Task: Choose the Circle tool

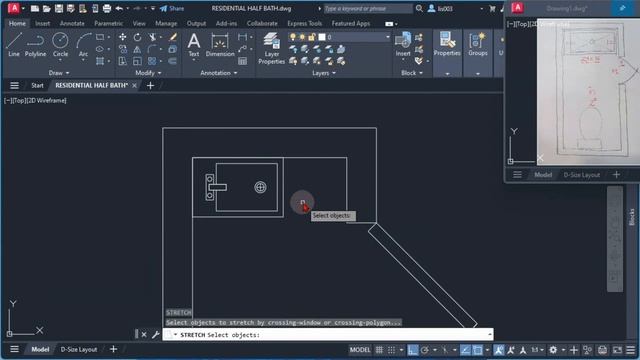Action: 60,44
